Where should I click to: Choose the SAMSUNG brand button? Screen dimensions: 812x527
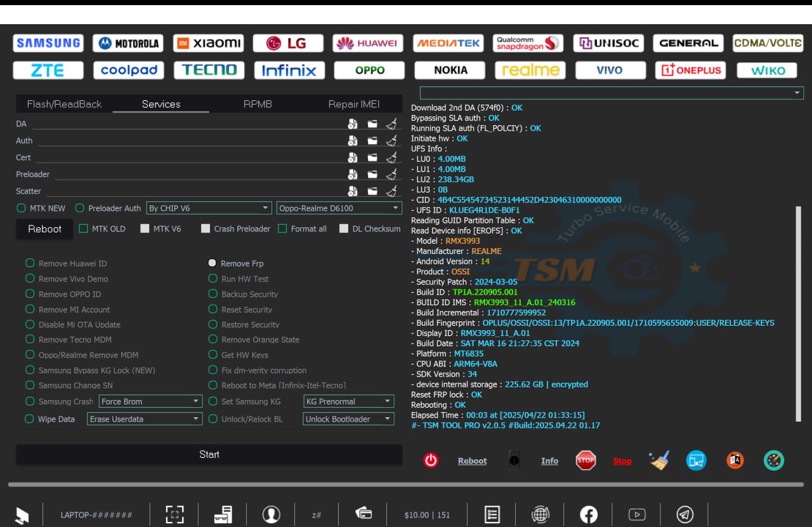(48, 43)
